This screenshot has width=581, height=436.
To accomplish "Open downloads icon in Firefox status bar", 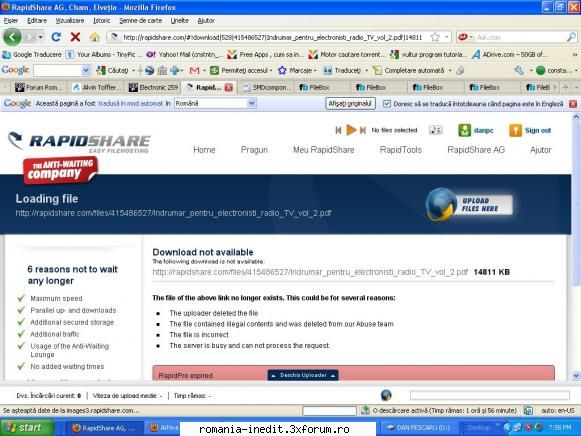I will [365, 410].
